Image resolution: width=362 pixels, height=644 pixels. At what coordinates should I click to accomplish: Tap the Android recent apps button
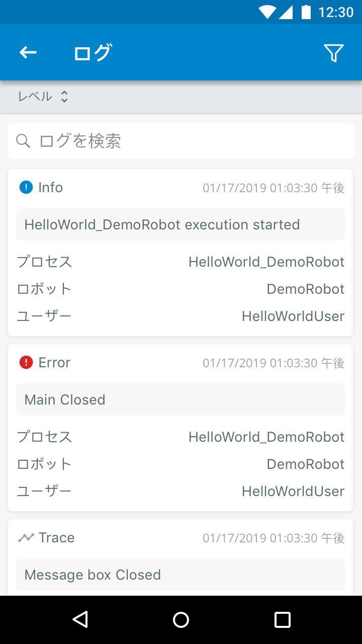283,620
